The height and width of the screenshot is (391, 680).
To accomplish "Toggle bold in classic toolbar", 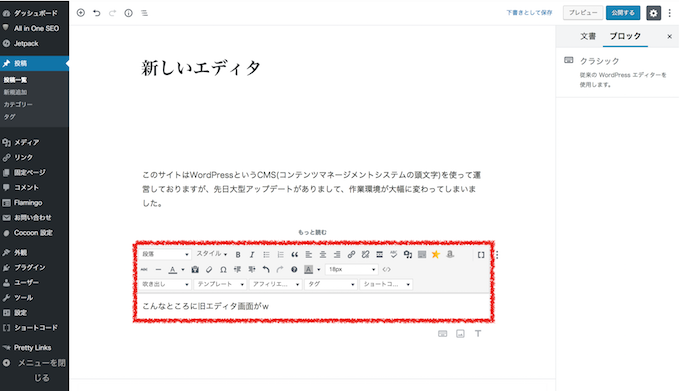I will (238, 254).
